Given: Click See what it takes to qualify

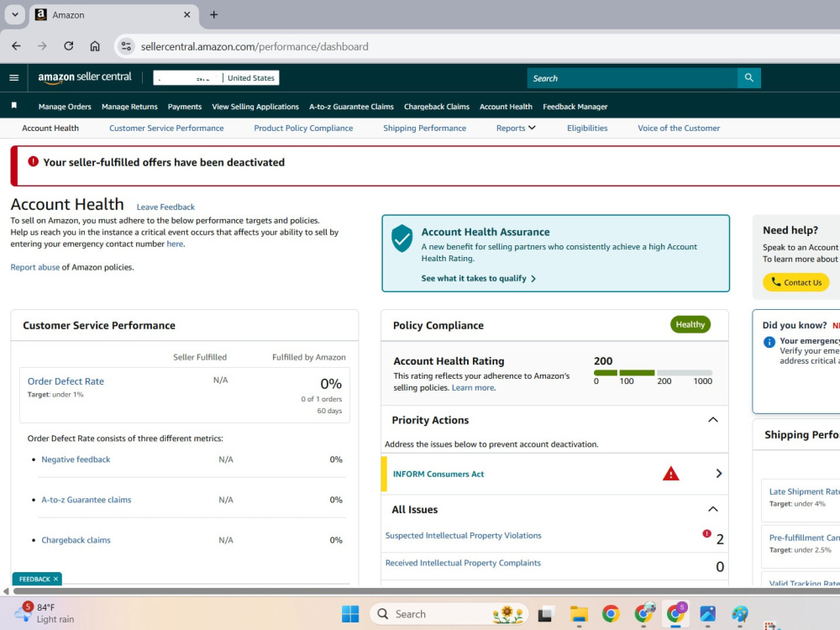Looking at the screenshot, I should [479, 279].
